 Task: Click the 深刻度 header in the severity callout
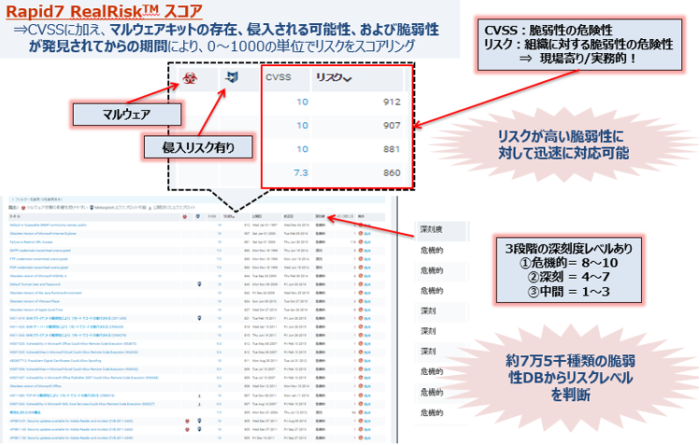pos(431,229)
